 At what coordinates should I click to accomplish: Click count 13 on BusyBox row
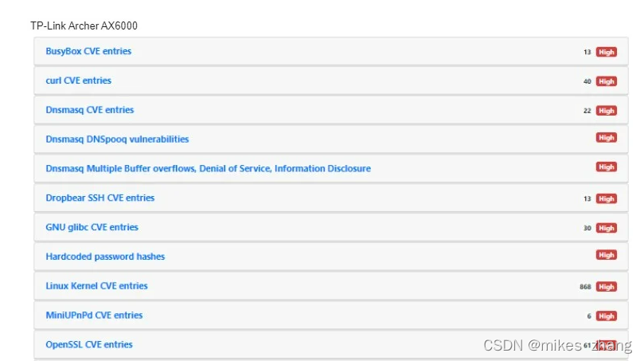coord(587,53)
